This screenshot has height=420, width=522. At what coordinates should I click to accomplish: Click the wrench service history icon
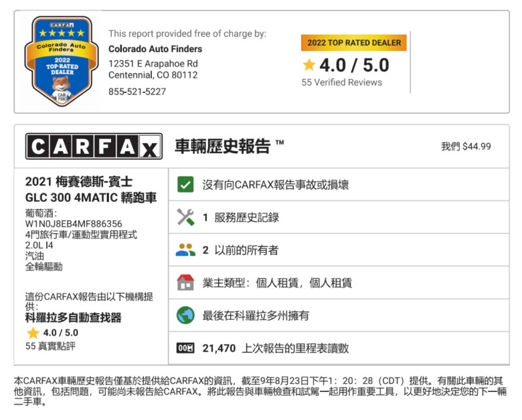coord(185,217)
